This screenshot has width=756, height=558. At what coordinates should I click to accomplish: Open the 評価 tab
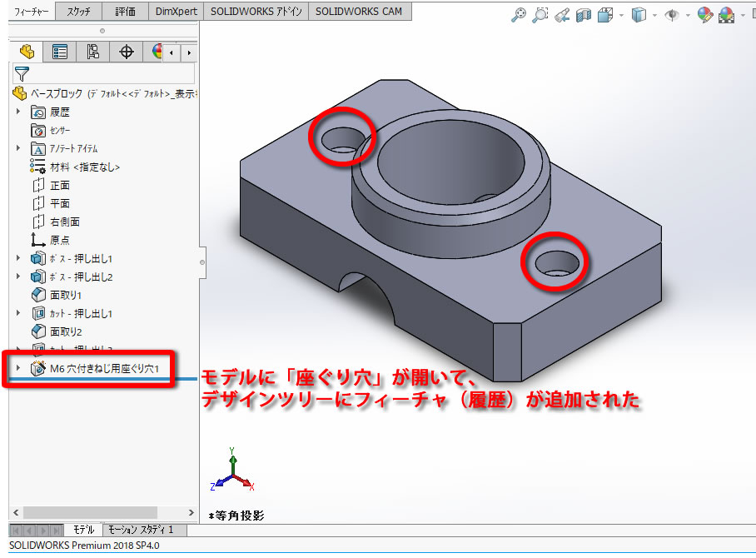click(126, 12)
